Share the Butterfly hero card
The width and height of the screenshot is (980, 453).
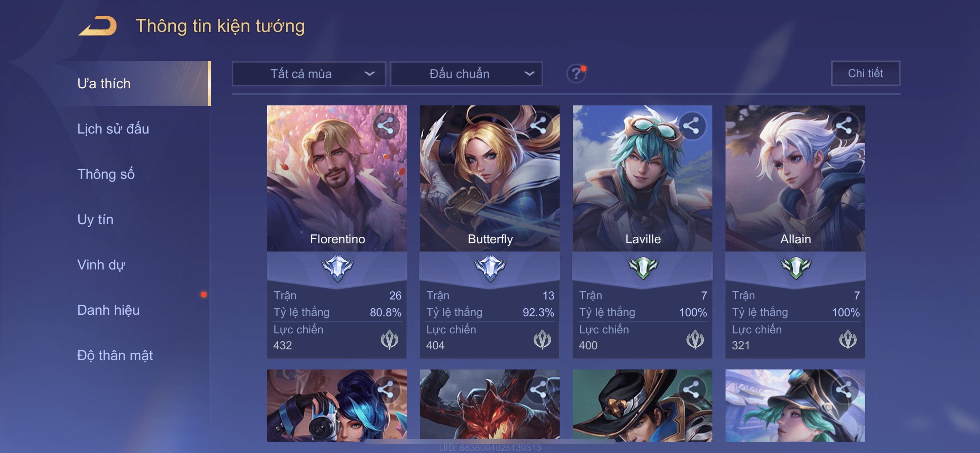pos(539,125)
